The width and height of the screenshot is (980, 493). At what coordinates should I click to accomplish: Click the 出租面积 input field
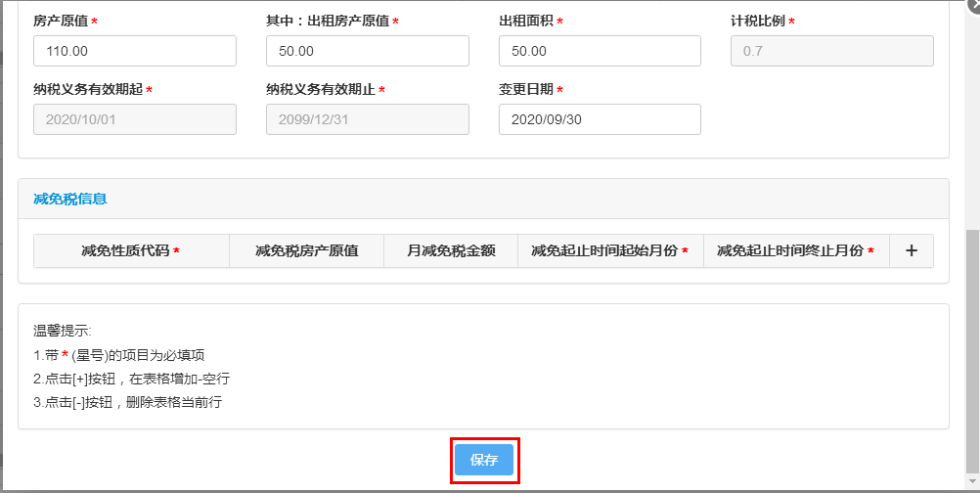click(600, 51)
